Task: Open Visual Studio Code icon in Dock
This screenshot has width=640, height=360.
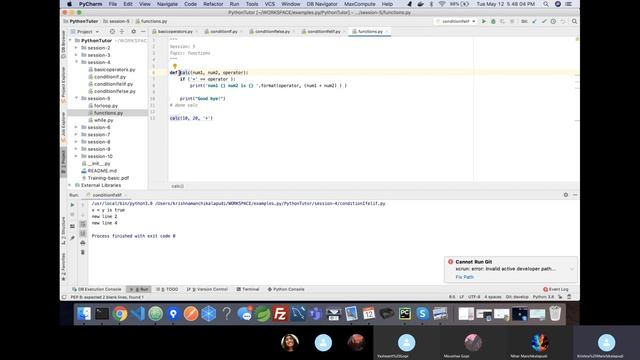Action: [x=138, y=314]
